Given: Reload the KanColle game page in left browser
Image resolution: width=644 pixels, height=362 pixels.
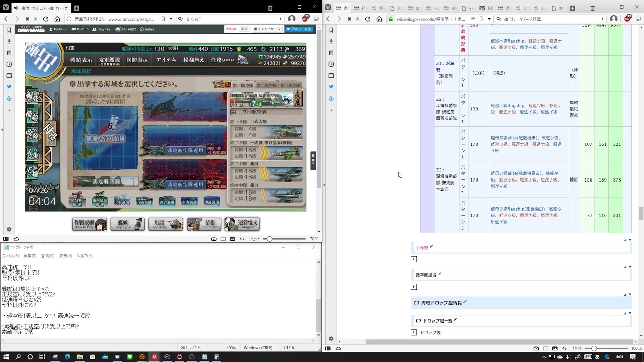Looking at the screenshot, I should point(46,19).
